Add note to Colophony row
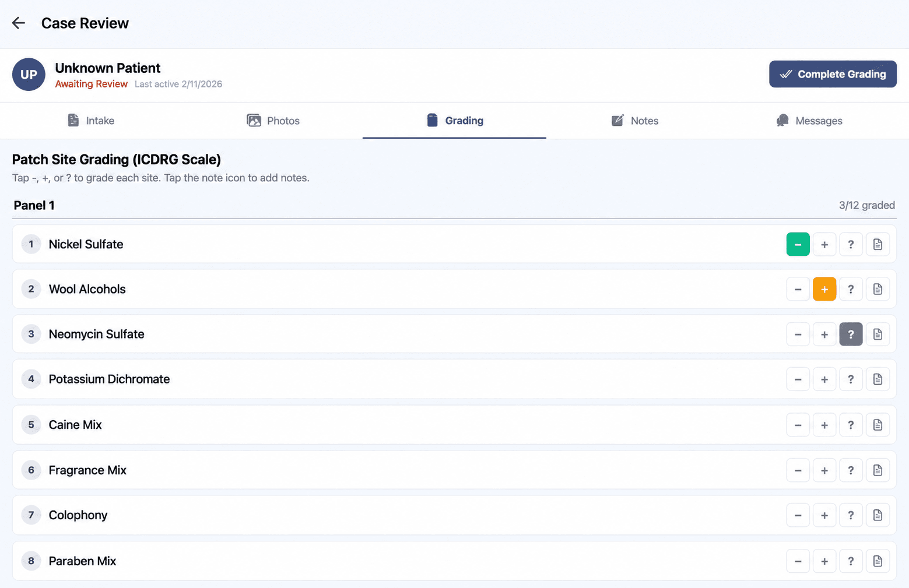 [x=878, y=515]
